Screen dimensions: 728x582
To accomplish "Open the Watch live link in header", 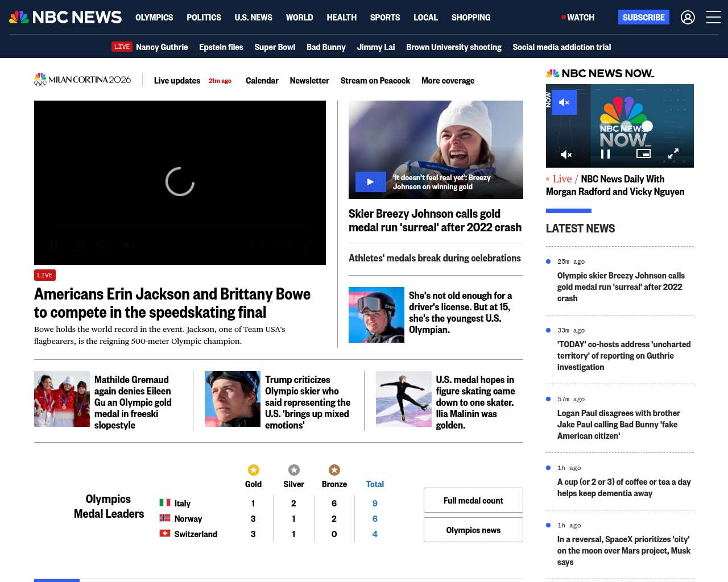I will (x=578, y=18).
